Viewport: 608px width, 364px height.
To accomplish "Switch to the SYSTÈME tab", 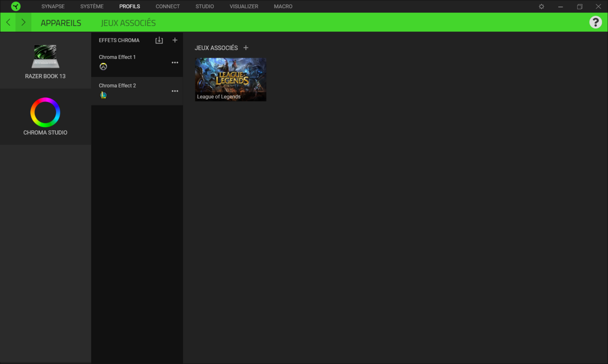I will click(x=92, y=7).
